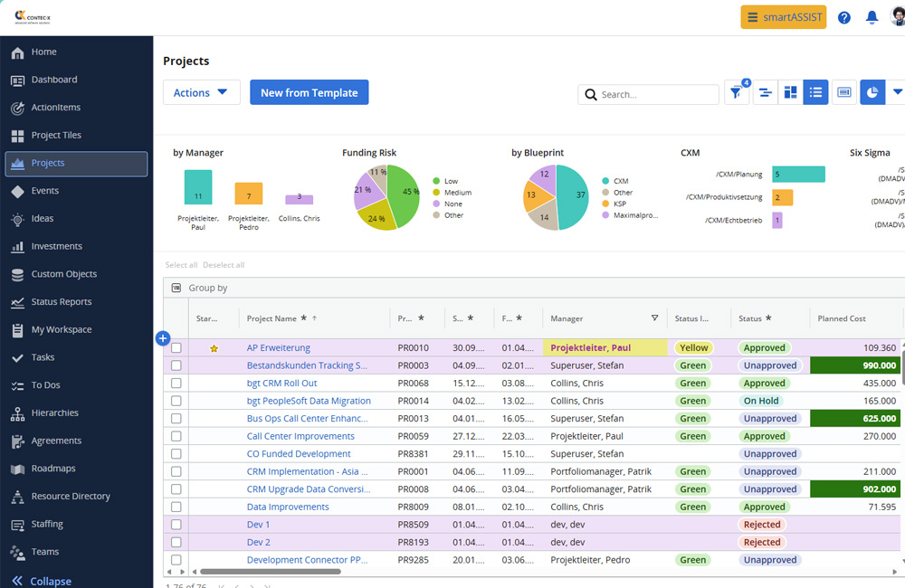The width and height of the screenshot is (905, 588).
Task: Toggle the pie chart panel icon
Action: tap(872, 92)
